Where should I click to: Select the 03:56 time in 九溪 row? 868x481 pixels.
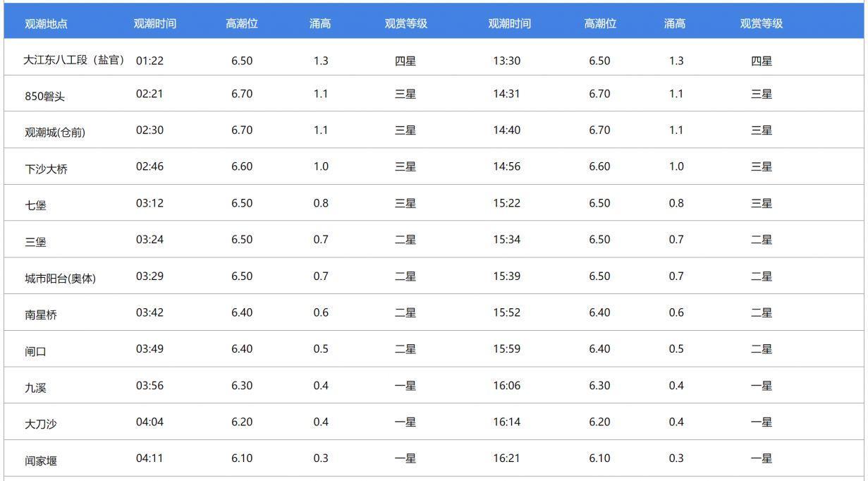coord(149,386)
